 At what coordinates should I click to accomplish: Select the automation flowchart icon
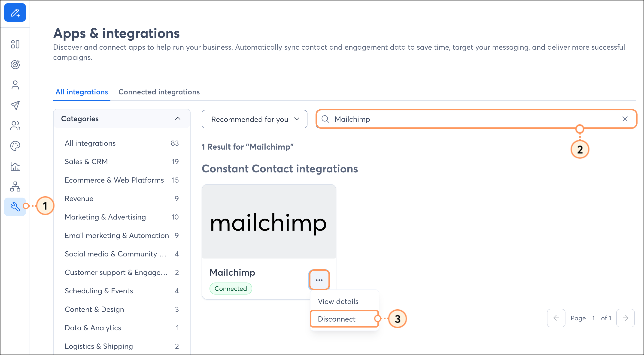coord(15,186)
